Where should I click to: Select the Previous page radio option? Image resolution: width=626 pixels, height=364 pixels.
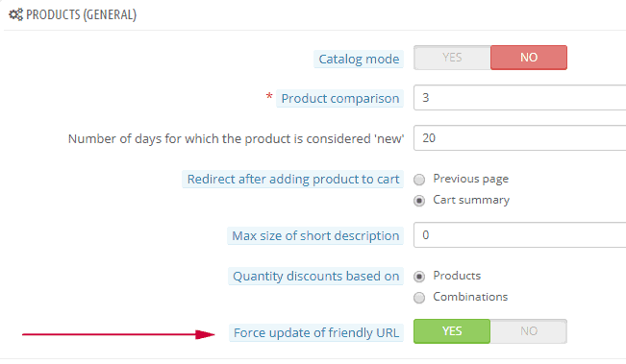pyautogui.click(x=419, y=180)
